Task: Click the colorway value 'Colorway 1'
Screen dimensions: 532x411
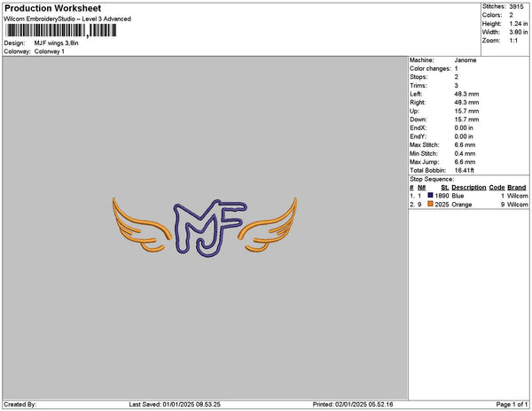Action: [x=49, y=51]
